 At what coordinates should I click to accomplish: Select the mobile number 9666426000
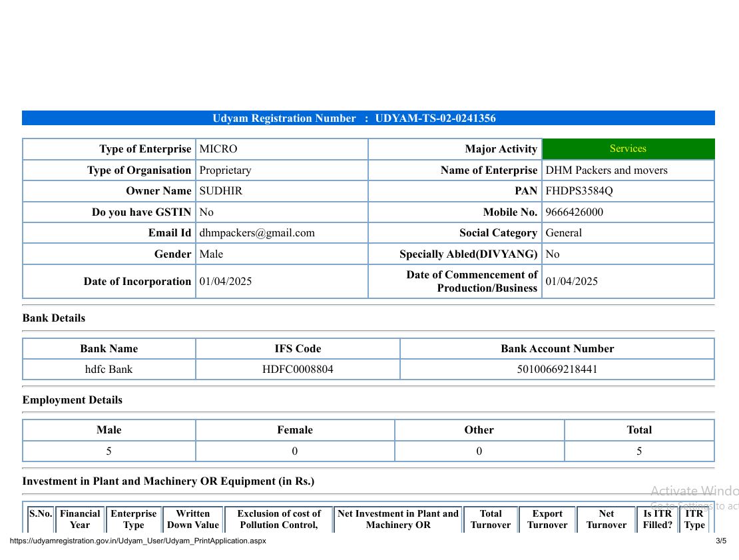[575, 212]
